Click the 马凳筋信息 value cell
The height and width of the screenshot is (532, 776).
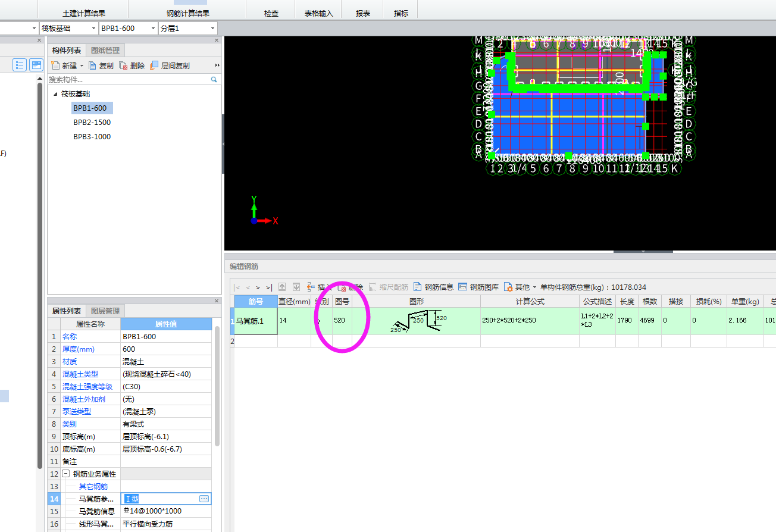click(x=166, y=511)
